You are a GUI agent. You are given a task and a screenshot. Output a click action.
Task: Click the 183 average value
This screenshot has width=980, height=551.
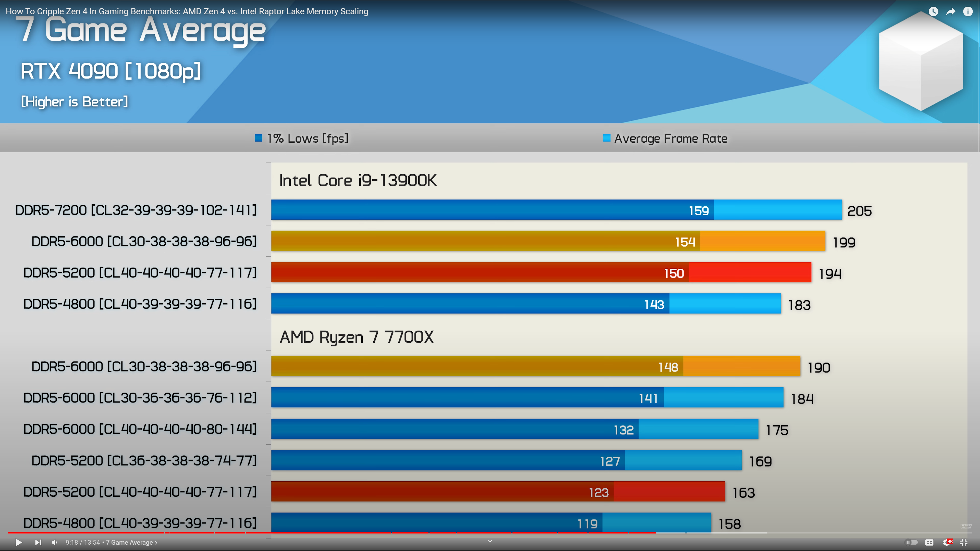[x=799, y=305]
